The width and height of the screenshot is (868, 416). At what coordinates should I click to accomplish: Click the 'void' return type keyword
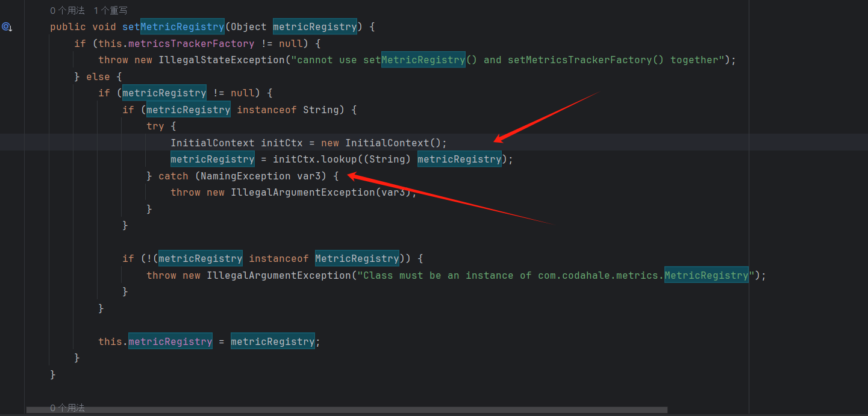[104, 27]
